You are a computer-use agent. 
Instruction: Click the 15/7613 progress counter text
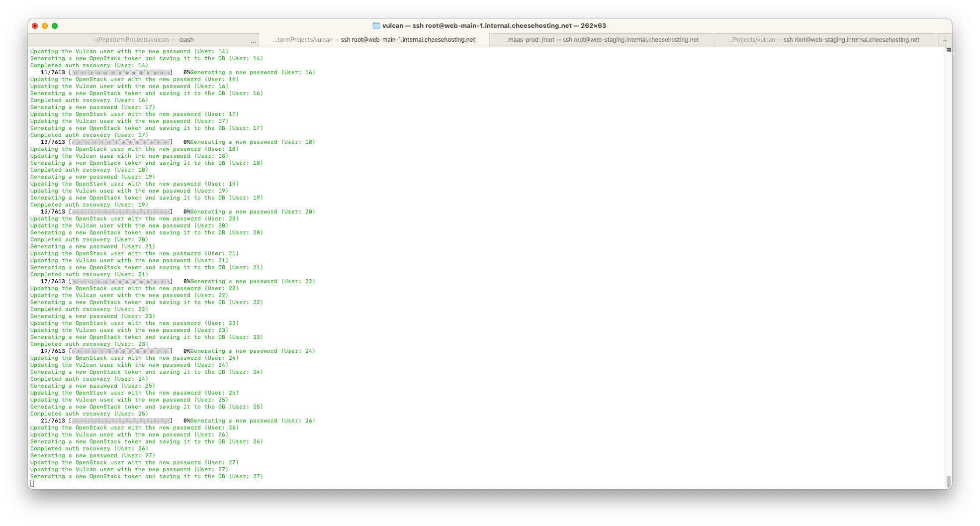point(53,212)
